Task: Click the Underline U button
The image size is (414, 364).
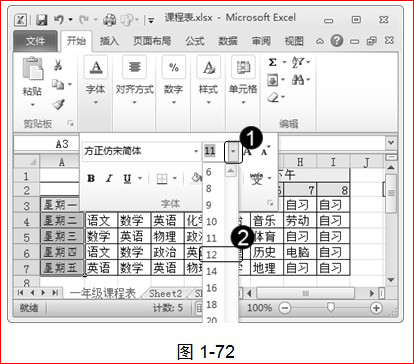Action: (x=127, y=179)
